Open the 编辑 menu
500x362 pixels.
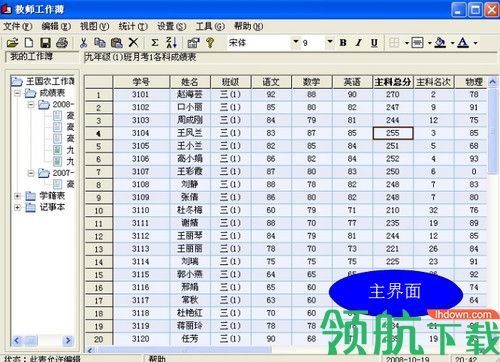56,26
